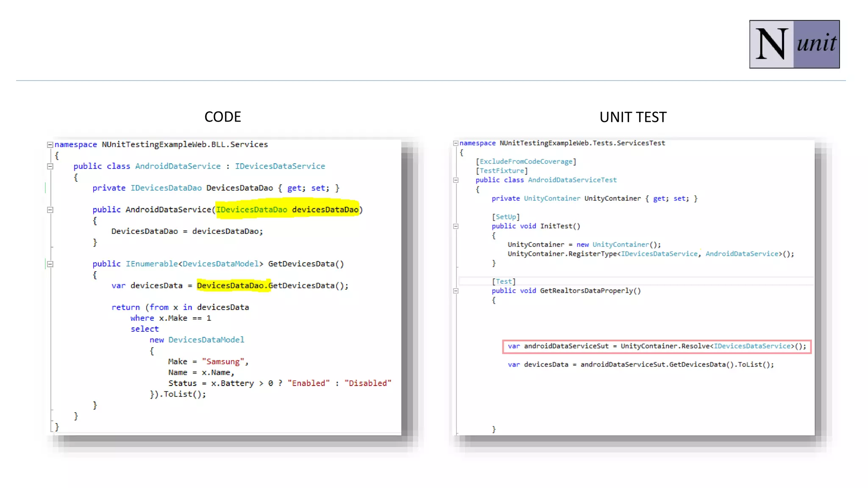Collapse the AndroidDataService constructor block
868x488 pixels.
[x=50, y=210]
